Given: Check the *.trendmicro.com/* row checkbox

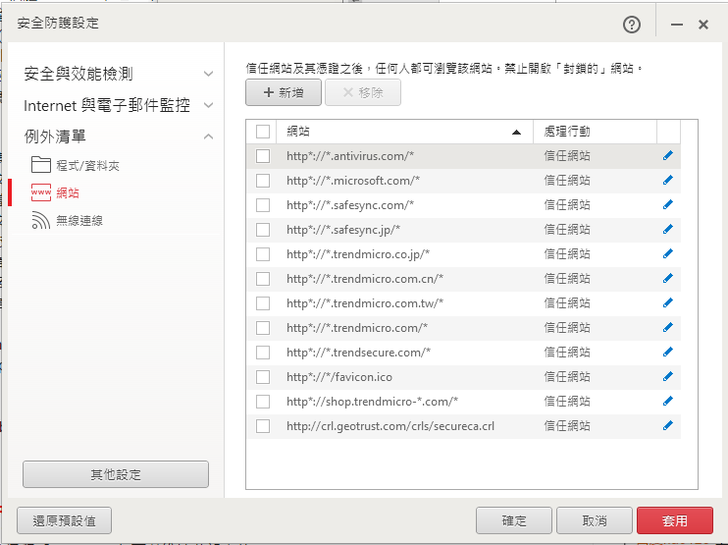Looking at the screenshot, I should (x=263, y=328).
